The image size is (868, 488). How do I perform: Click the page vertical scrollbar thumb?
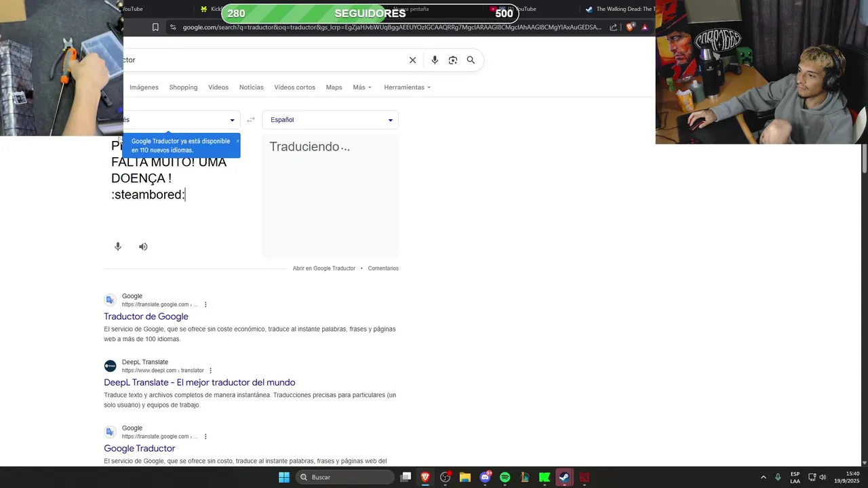click(x=864, y=158)
